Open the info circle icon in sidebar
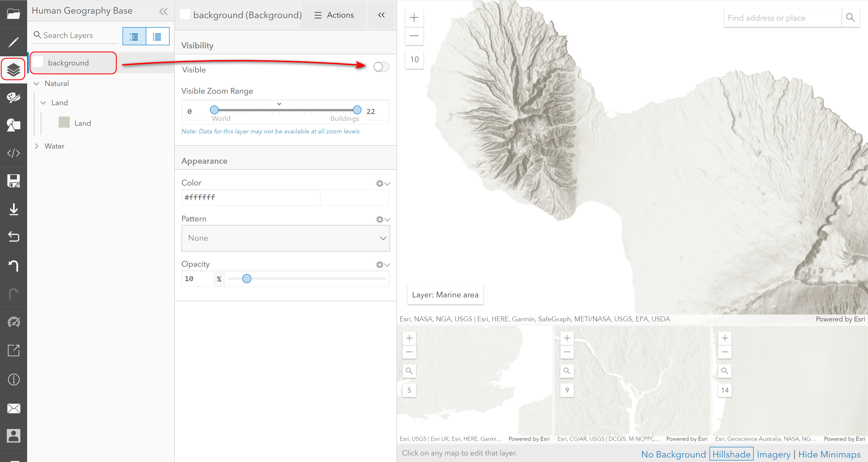The image size is (868, 462). (x=14, y=379)
